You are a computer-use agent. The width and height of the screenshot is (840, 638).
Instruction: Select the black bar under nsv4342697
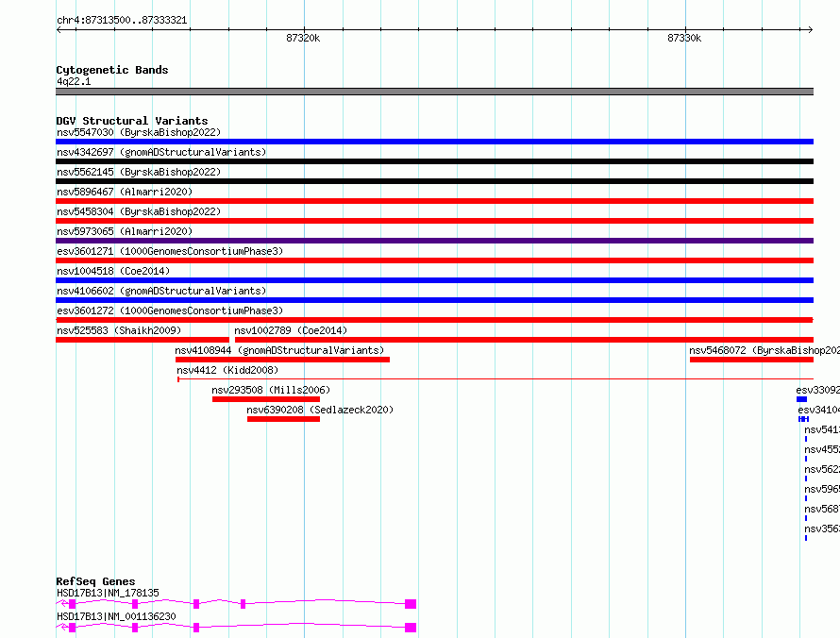(434, 161)
